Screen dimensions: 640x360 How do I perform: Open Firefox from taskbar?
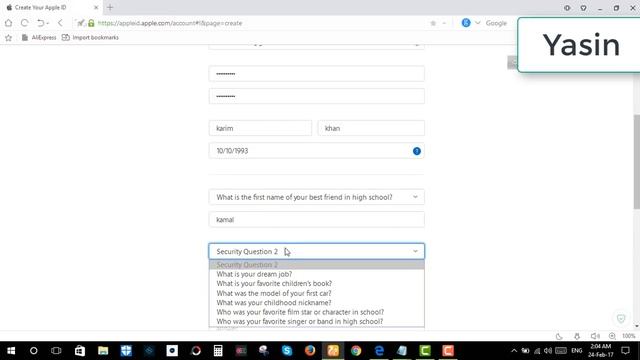(x=310, y=351)
